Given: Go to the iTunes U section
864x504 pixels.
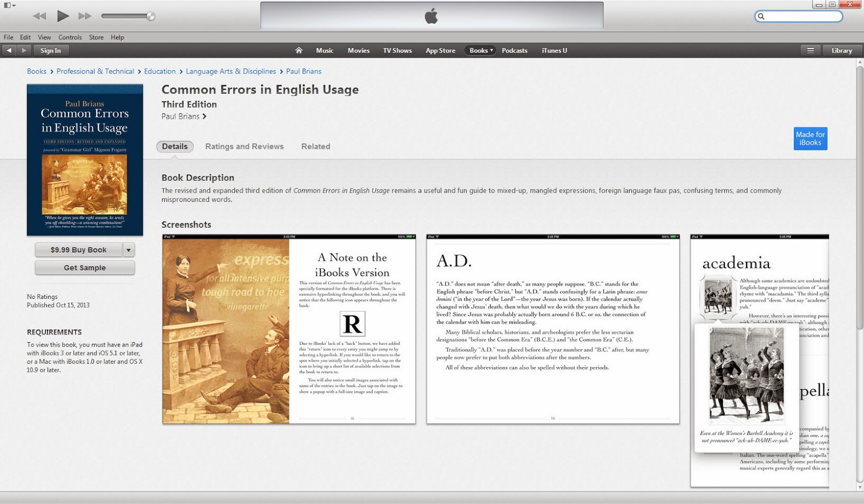Looking at the screenshot, I should tap(555, 51).
